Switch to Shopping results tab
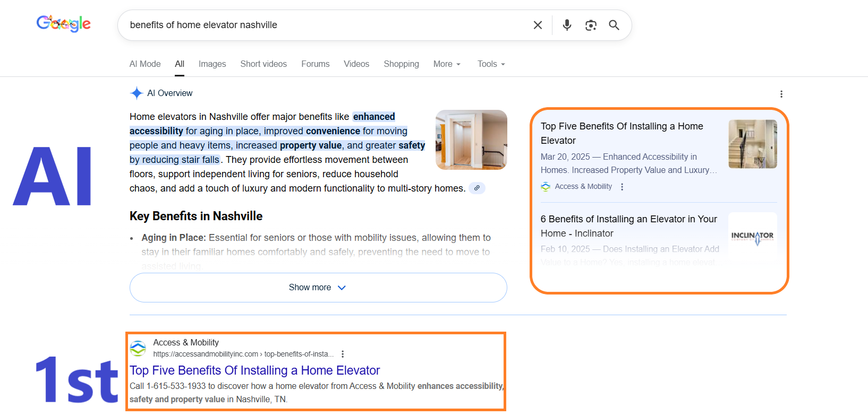Screen dimensions: 868x416 tap(401, 64)
